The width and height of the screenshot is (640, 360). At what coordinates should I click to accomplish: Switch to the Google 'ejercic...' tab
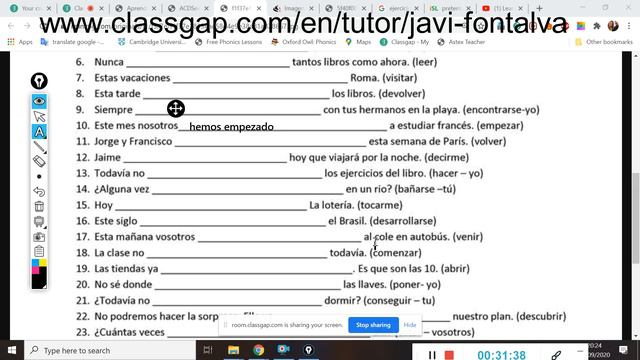pyautogui.click(x=399, y=8)
